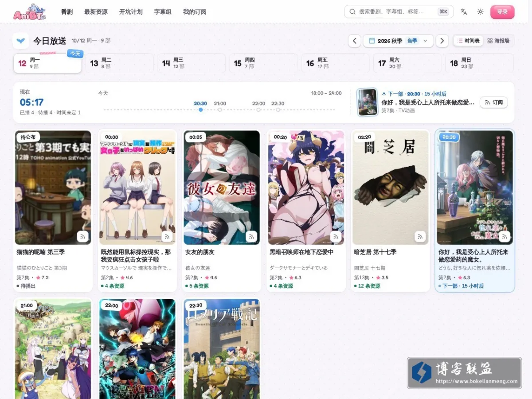Select day tab 16 周五

pos(335,63)
